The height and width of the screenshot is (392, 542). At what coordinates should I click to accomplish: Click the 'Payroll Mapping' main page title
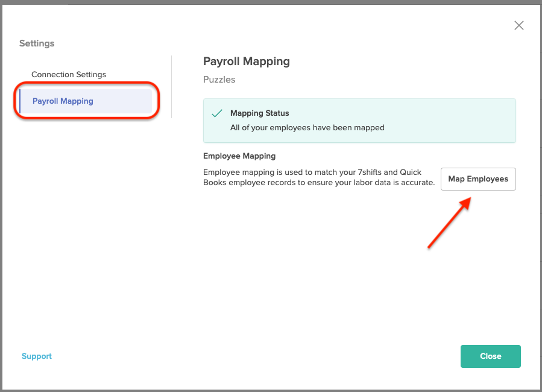point(247,61)
